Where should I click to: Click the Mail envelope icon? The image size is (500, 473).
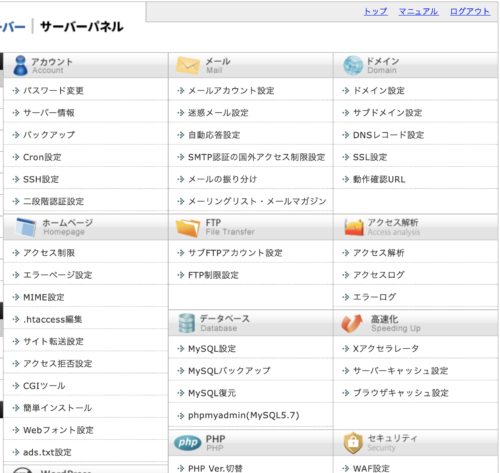pos(188,65)
